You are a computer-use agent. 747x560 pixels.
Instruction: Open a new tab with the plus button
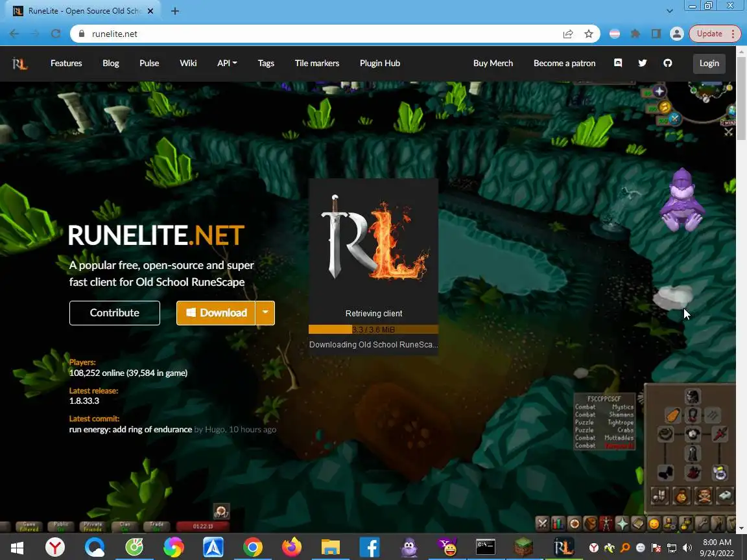(175, 11)
